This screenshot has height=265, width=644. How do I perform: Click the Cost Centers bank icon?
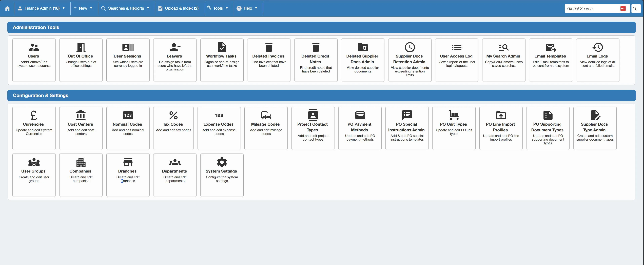[81, 115]
